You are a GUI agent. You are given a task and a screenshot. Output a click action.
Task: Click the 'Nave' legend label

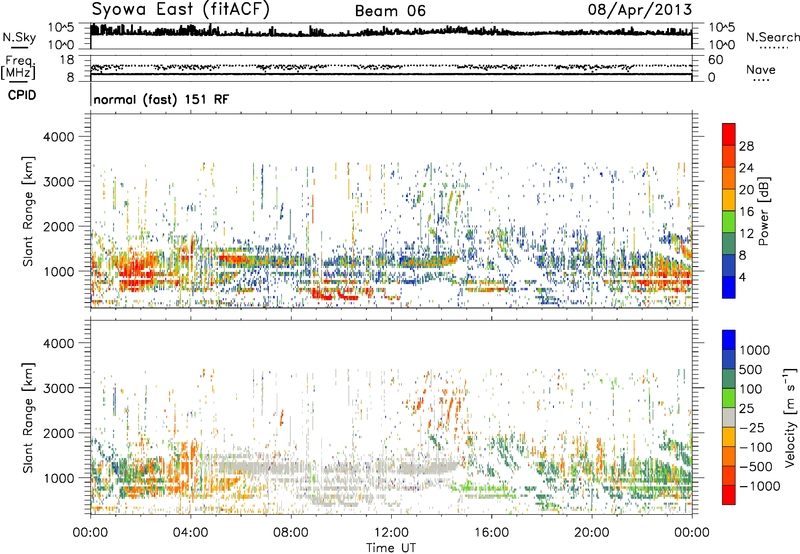(x=761, y=70)
